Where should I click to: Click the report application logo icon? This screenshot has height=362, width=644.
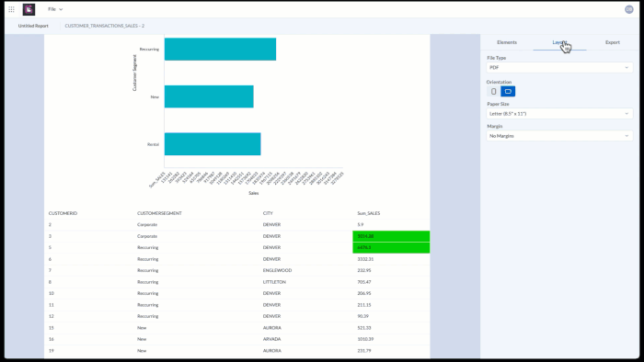click(29, 9)
